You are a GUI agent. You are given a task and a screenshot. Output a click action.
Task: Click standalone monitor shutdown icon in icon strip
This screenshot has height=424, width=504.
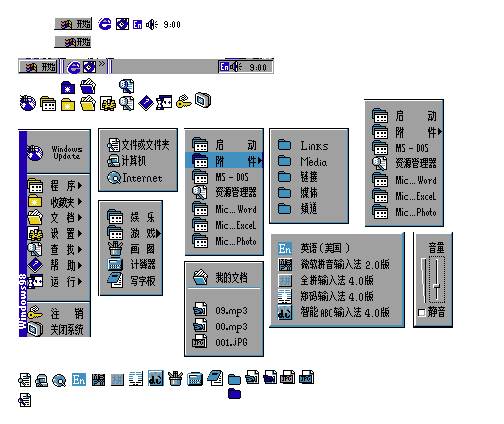tap(203, 100)
